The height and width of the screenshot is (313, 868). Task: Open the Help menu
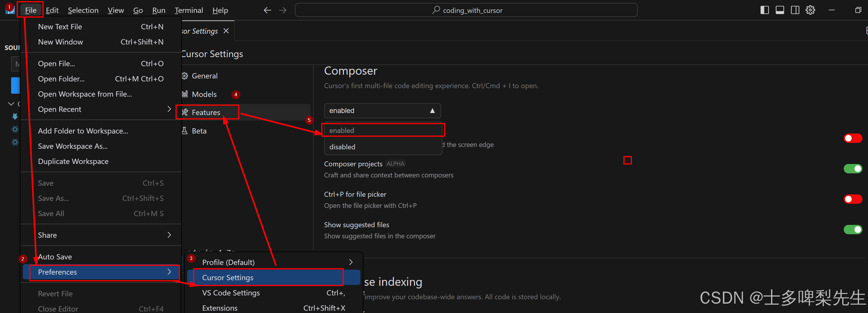click(x=220, y=10)
